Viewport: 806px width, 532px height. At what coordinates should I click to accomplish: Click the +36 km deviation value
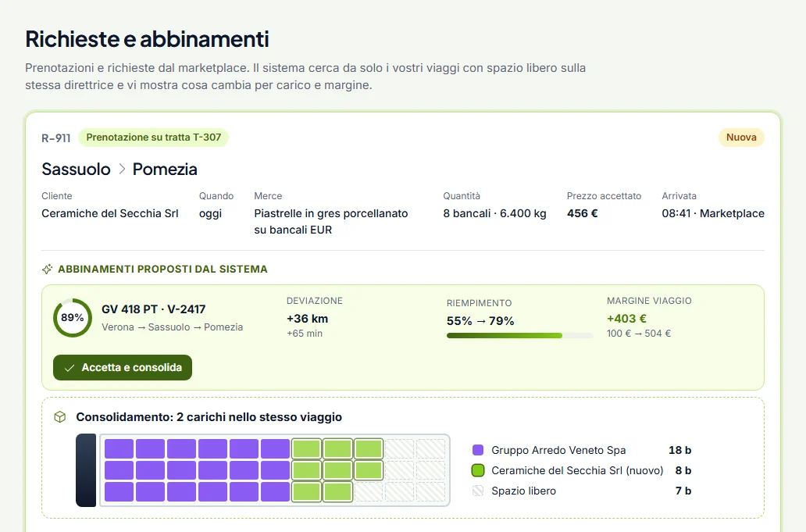[x=308, y=319]
